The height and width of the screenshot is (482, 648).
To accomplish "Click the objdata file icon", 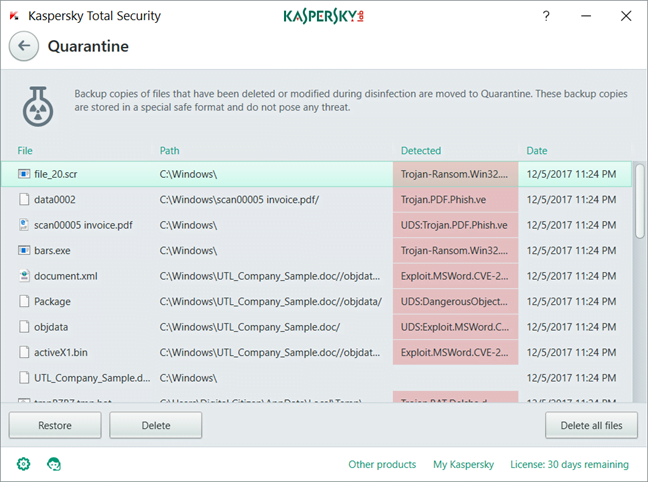I will 24,327.
